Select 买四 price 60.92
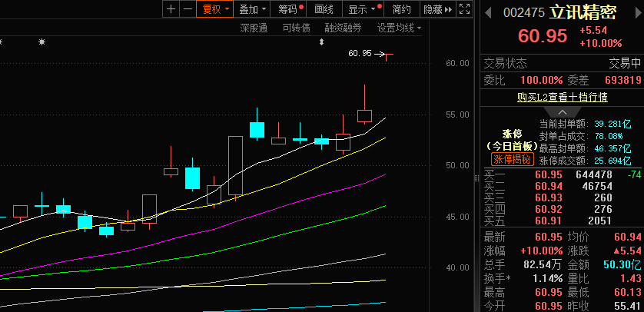Screen dimensions: 644x312 click(x=548, y=209)
